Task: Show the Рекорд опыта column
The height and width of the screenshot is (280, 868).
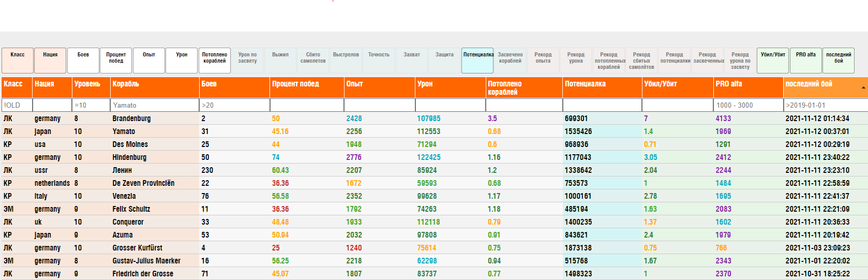Action: point(543,61)
